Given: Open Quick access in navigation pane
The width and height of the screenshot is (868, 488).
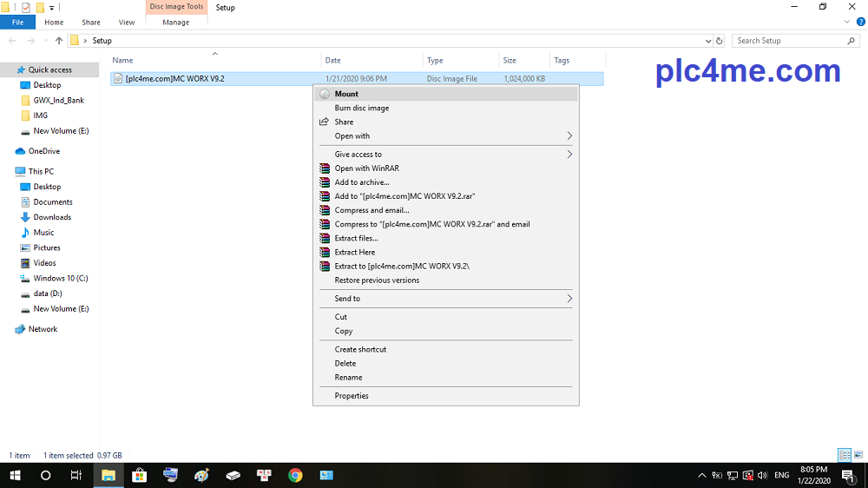Looking at the screenshot, I should click(49, 69).
